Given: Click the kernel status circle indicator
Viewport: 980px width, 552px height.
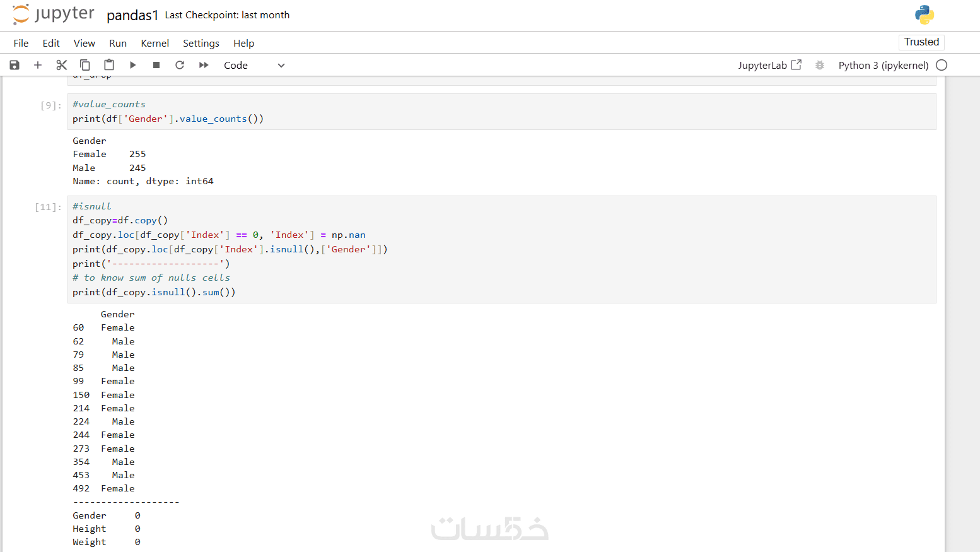Looking at the screenshot, I should (x=942, y=65).
